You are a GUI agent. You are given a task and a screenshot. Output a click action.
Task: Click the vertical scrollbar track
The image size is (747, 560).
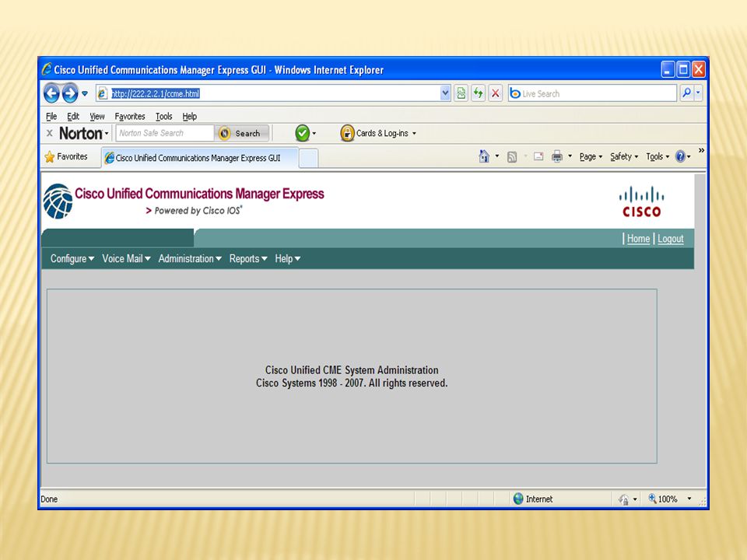pos(700,330)
